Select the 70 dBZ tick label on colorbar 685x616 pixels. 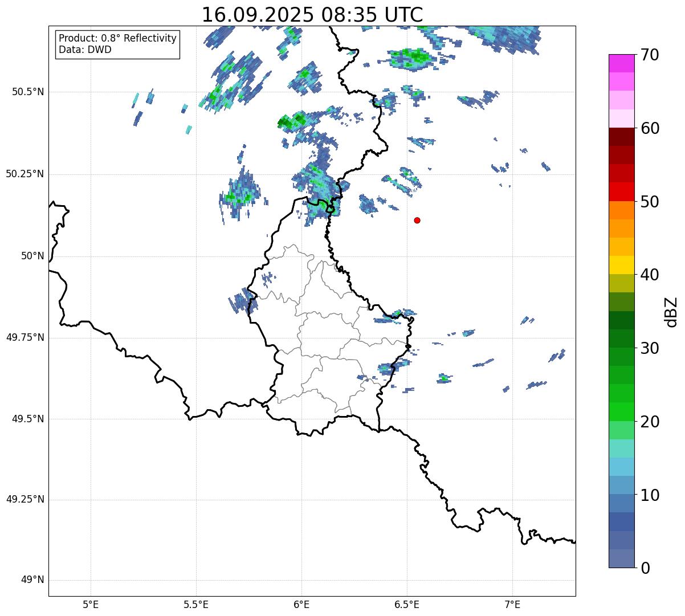point(650,55)
